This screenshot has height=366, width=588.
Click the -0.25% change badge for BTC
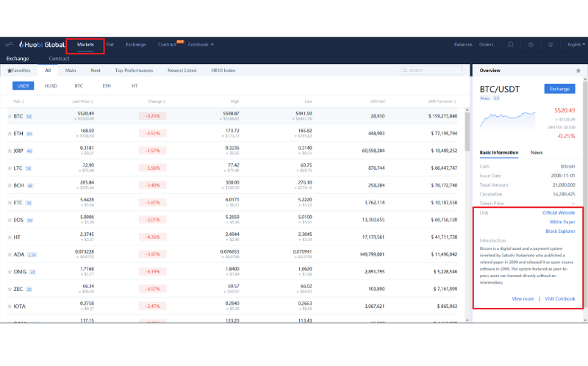click(x=153, y=116)
